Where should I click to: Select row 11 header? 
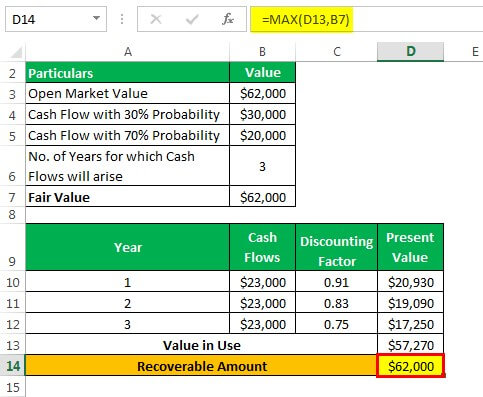(12, 303)
